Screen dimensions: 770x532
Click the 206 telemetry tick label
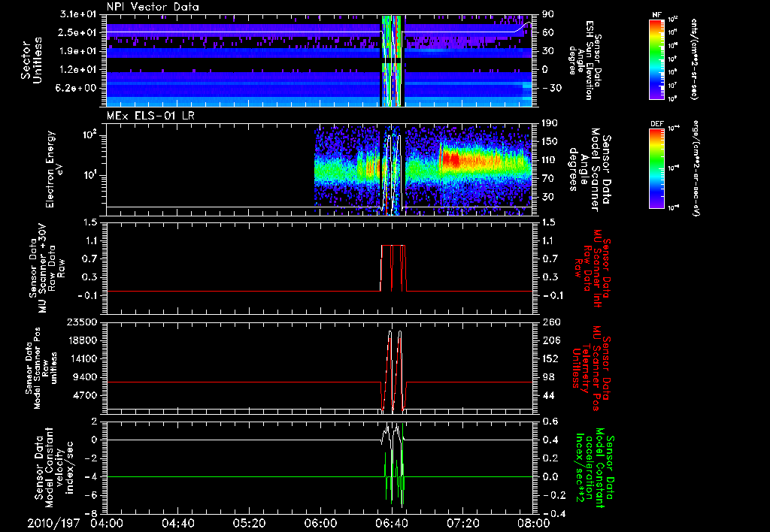[x=550, y=340]
